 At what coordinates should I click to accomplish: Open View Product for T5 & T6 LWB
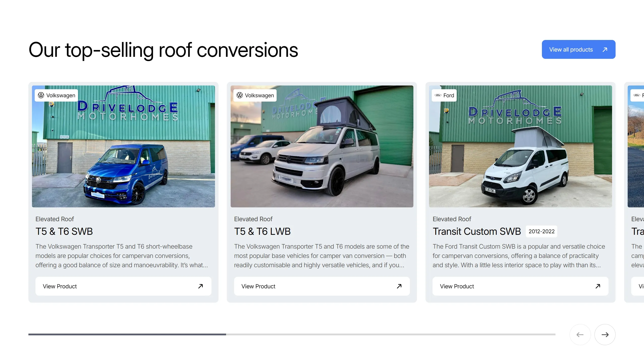(322, 286)
